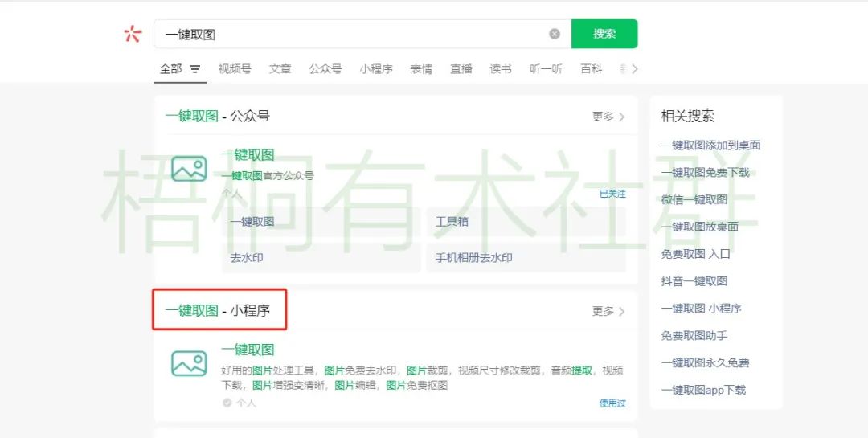Open the 一键取图 mini program title
868x438 pixels.
(x=248, y=350)
